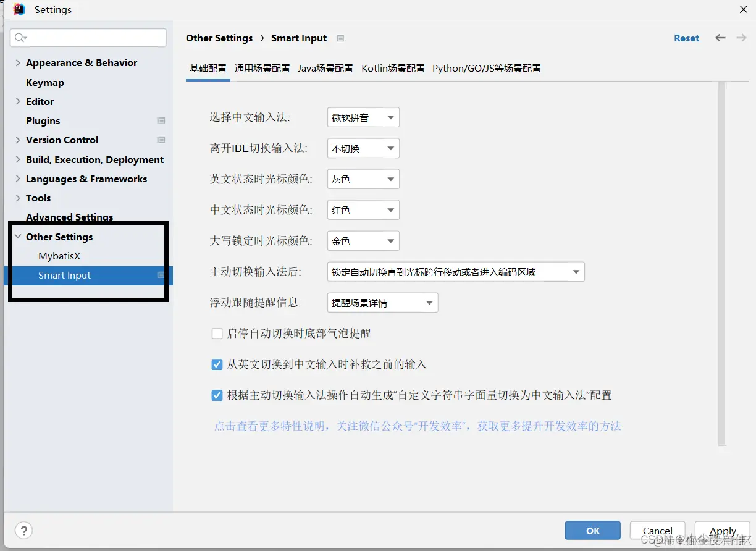
Task: Click the Reset link
Action: pyautogui.click(x=686, y=38)
